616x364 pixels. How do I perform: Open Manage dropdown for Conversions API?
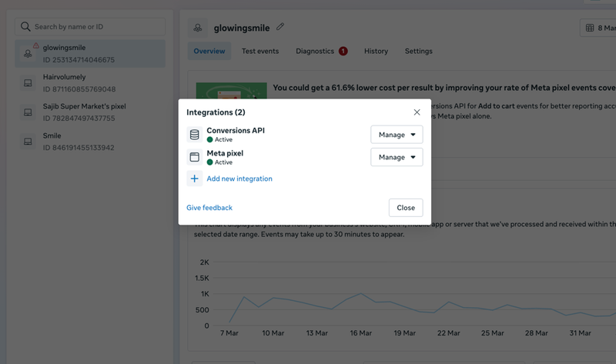click(397, 135)
